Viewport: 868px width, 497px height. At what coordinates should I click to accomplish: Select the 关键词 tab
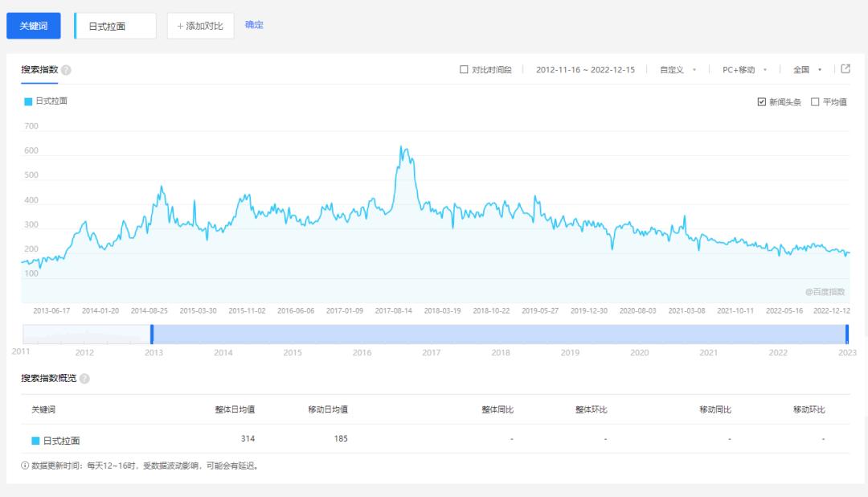[x=33, y=25]
